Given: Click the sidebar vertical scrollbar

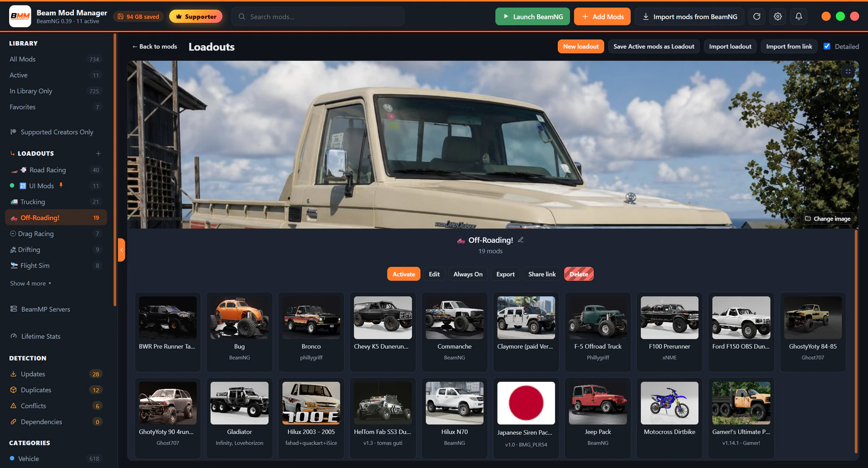Looking at the screenshot, I should pos(115,170).
